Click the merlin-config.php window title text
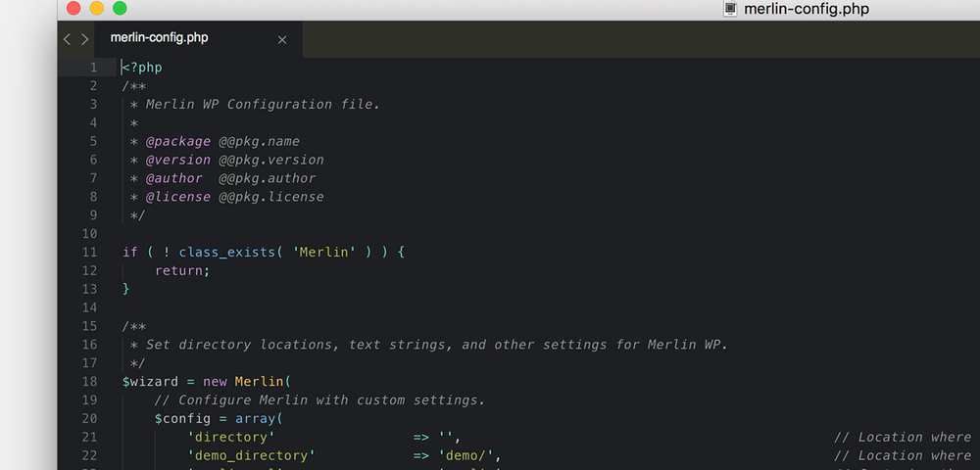This screenshot has height=470, width=980. click(807, 9)
